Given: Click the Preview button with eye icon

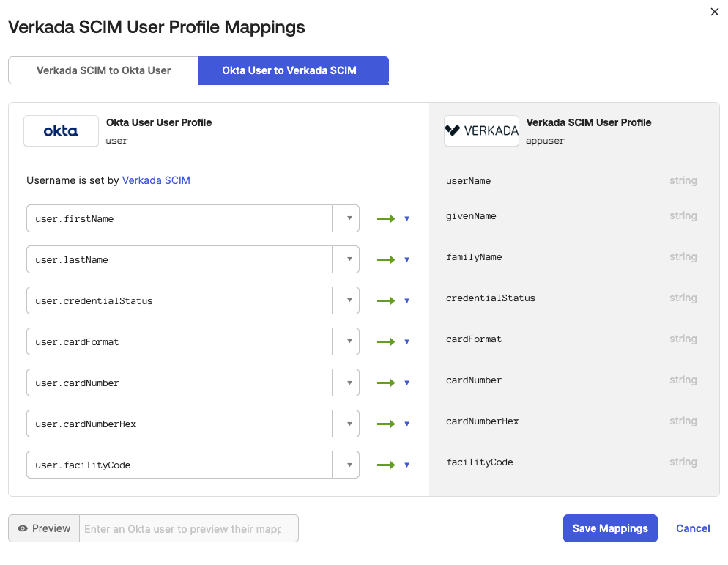Looking at the screenshot, I should 44,528.
